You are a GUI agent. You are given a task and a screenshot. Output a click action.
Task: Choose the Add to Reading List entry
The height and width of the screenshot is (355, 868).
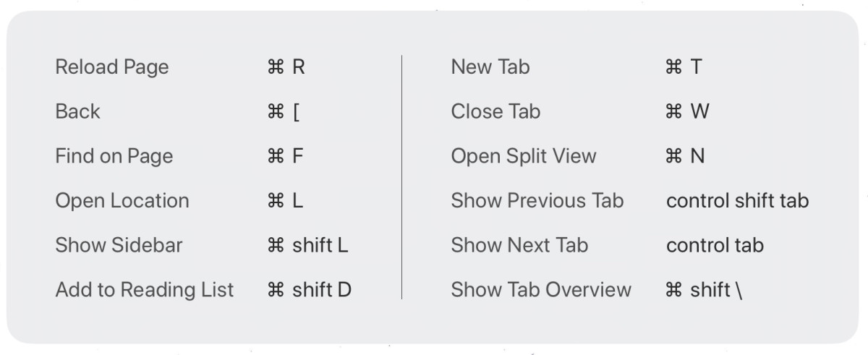click(x=144, y=290)
